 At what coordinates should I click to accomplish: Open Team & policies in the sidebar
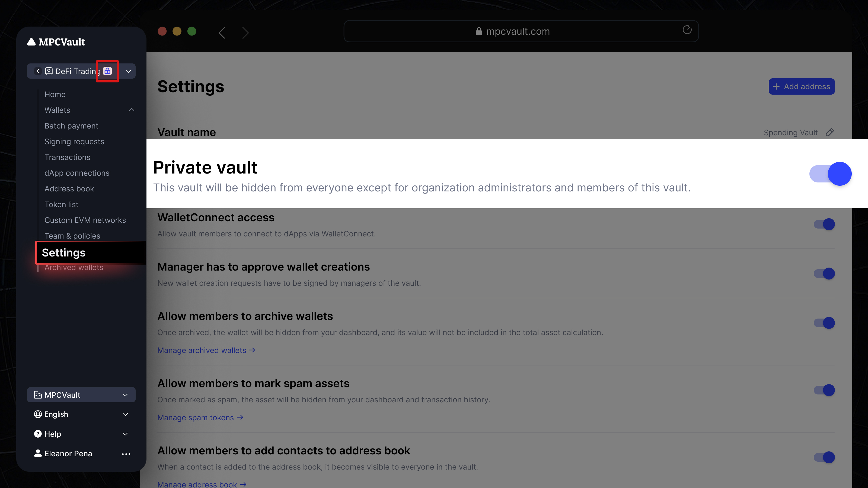[x=72, y=236]
